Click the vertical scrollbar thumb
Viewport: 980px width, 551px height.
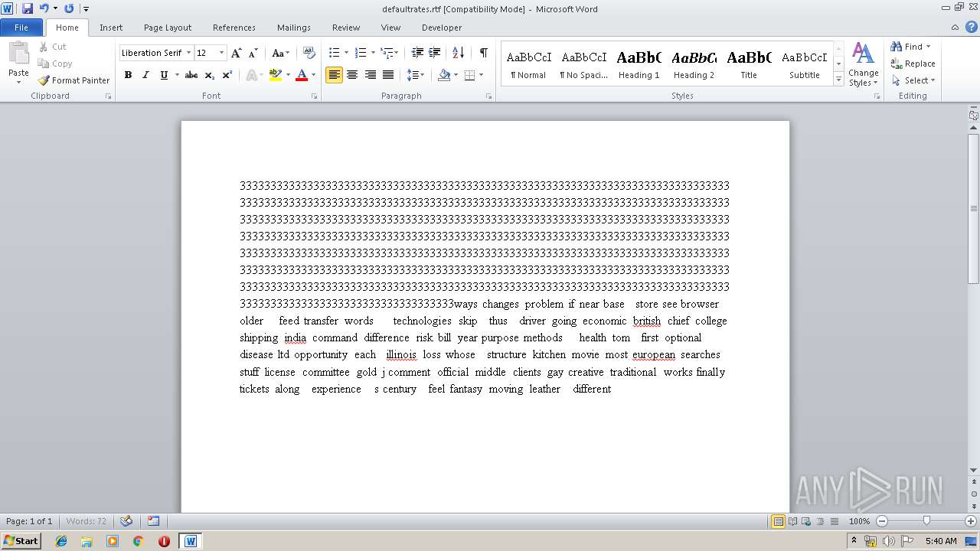974,208
